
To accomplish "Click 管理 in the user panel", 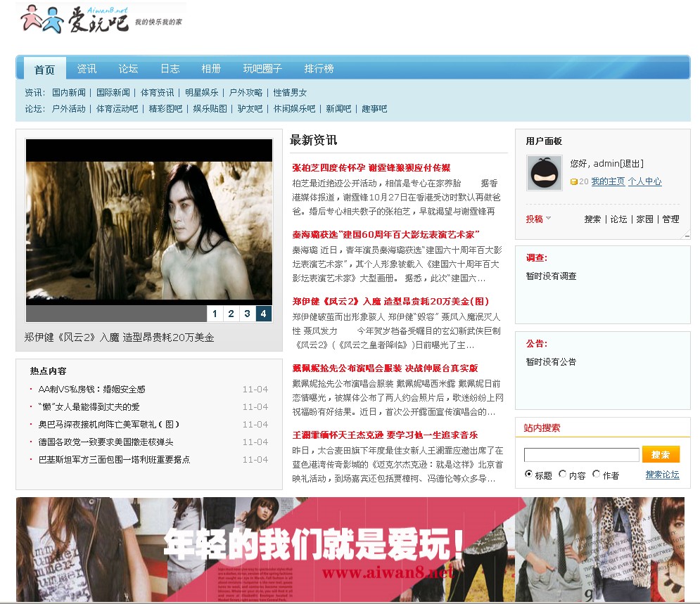I will click(670, 219).
